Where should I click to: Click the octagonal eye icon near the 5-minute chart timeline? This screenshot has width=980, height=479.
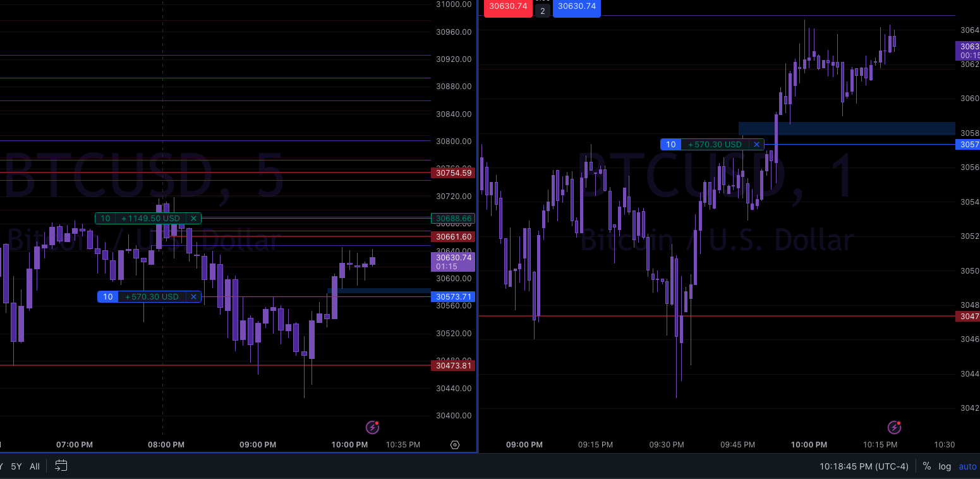coord(455,445)
